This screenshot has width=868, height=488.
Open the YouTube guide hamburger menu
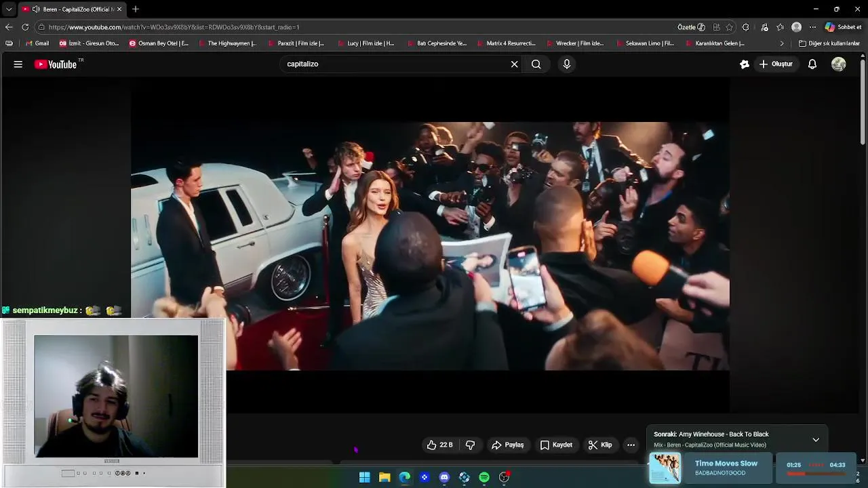pos(18,64)
